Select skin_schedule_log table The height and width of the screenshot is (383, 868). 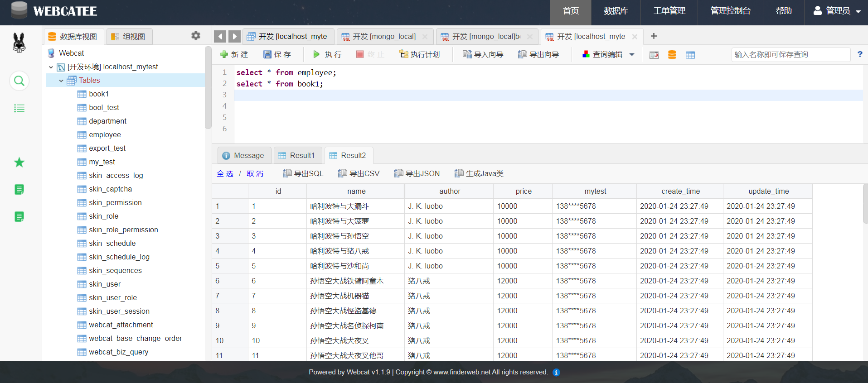119,257
